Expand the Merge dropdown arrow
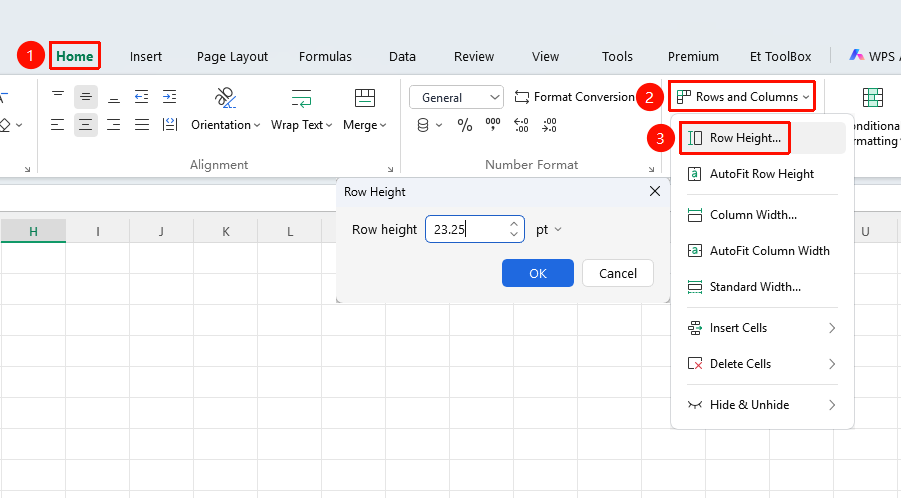 click(x=383, y=125)
